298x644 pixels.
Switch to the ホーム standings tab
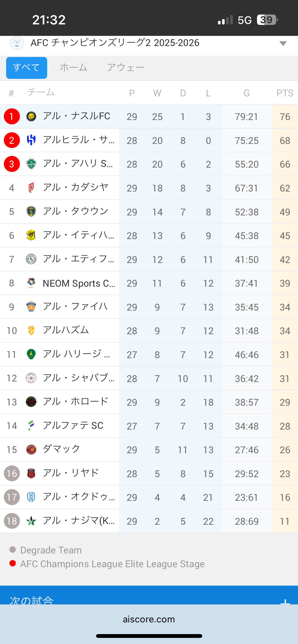74,68
